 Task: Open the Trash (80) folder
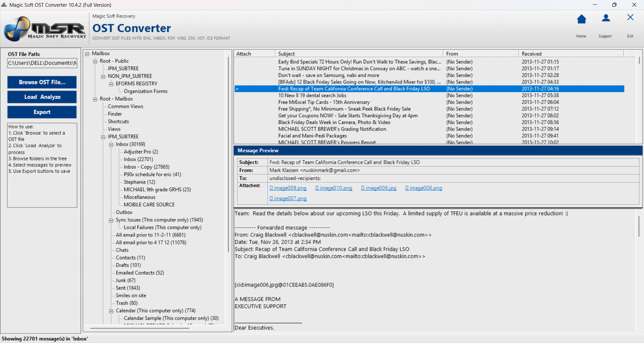(x=127, y=303)
